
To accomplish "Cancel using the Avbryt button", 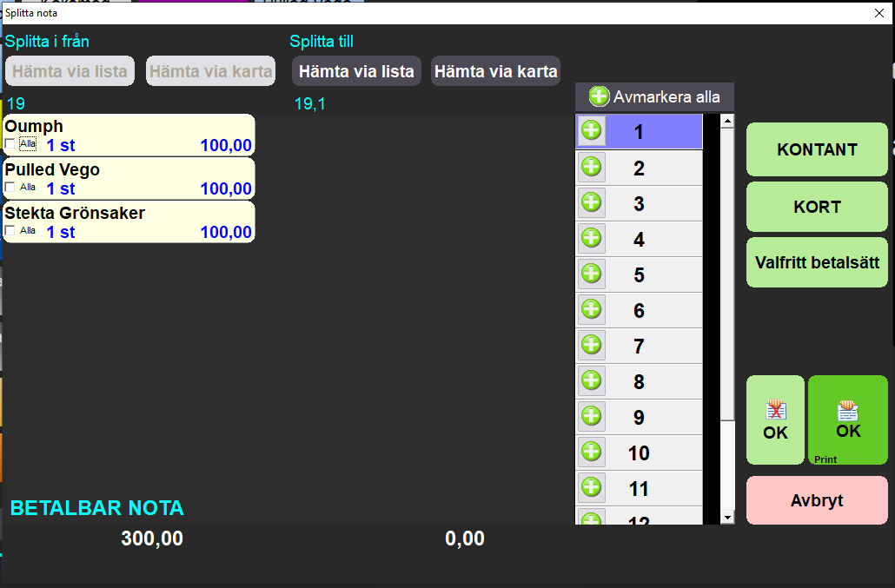I will 817,500.
